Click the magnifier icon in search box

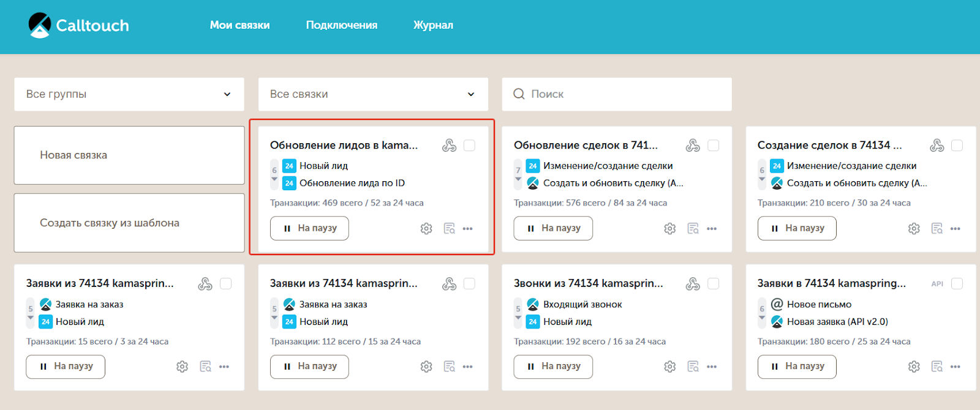(x=519, y=94)
